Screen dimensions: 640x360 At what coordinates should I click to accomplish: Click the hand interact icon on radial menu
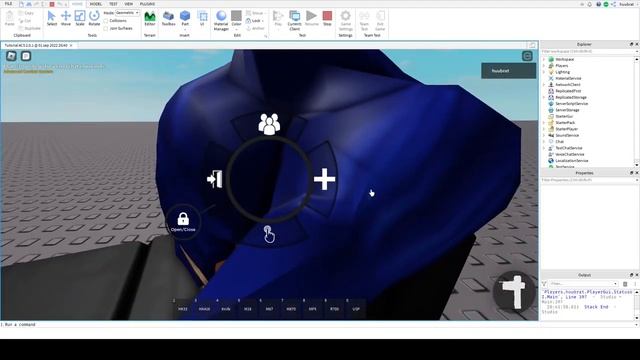point(269,234)
